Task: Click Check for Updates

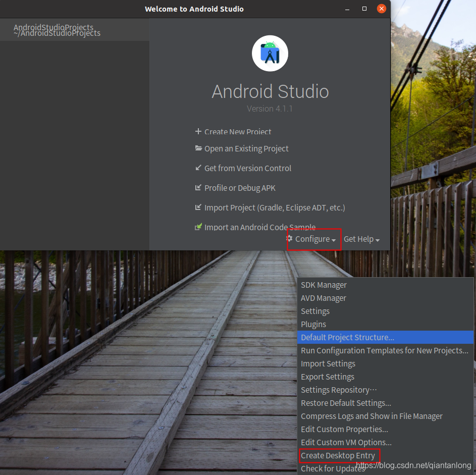Action: [x=333, y=468]
